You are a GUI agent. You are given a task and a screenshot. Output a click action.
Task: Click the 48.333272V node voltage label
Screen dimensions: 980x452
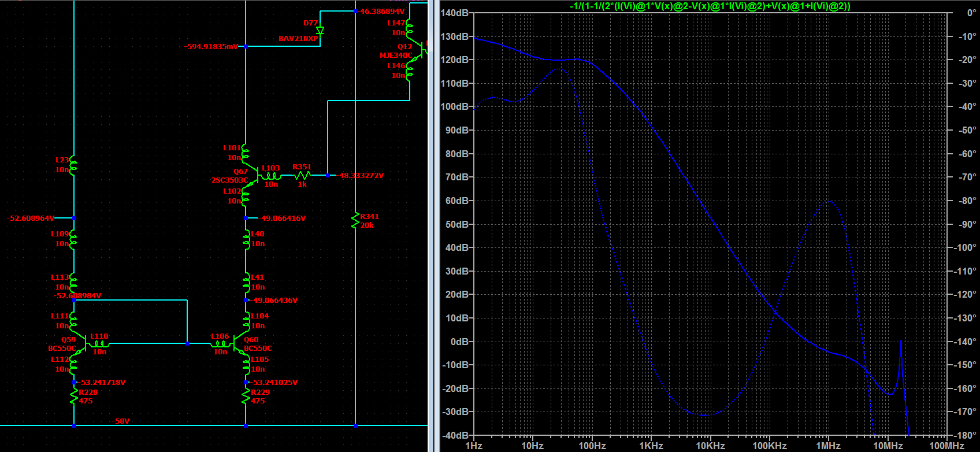(x=361, y=175)
